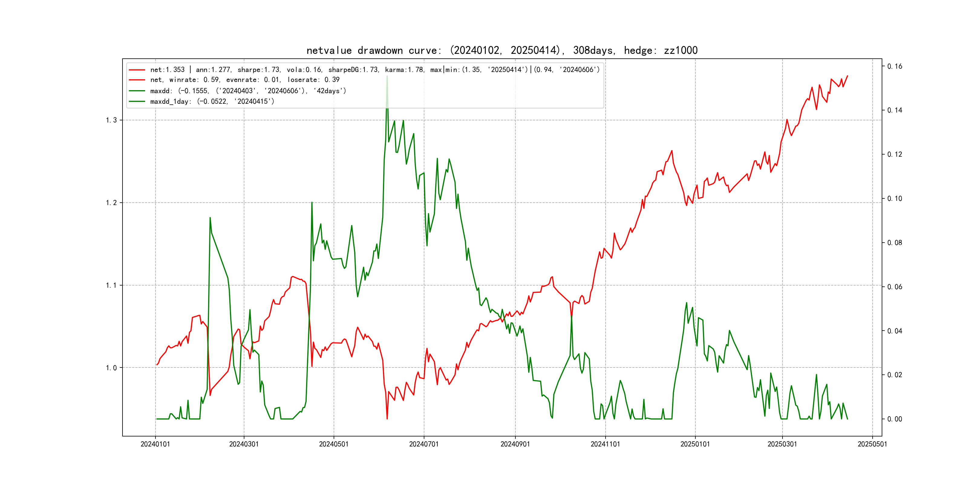Click the 1.3 left axis tick label
The height and width of the screenshot is (490, 980).
tap(111, 120)
